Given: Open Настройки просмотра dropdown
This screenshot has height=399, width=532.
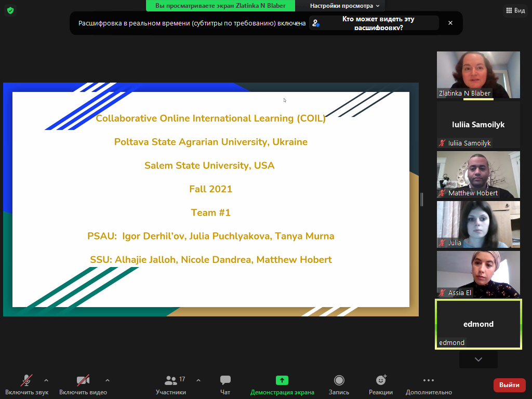Looking at the screenshot, I should [x=344, y=6].
